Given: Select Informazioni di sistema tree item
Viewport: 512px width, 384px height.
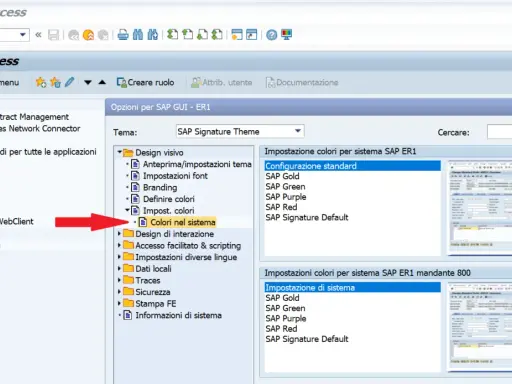Looking at the screenshot, I should tap(178, 315).
